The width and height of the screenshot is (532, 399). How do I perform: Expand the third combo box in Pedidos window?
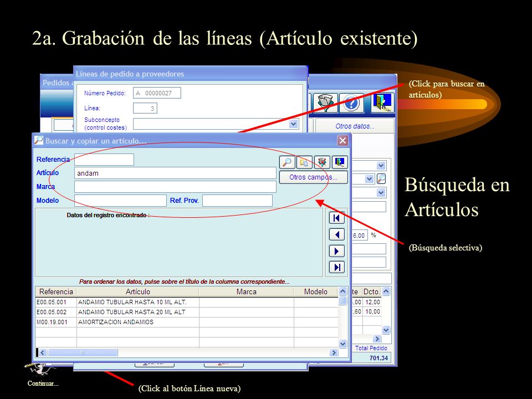381,193
